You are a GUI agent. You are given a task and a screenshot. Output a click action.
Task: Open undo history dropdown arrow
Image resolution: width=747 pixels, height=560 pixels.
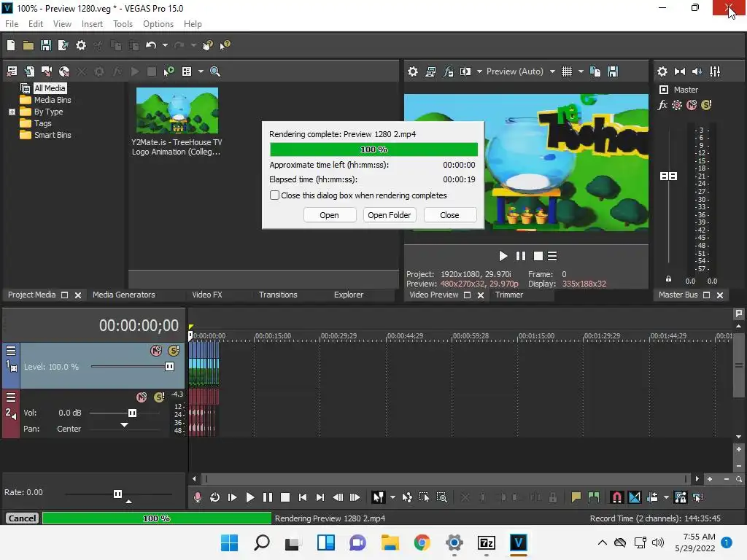pyautogui.click(x=165, y=45)
